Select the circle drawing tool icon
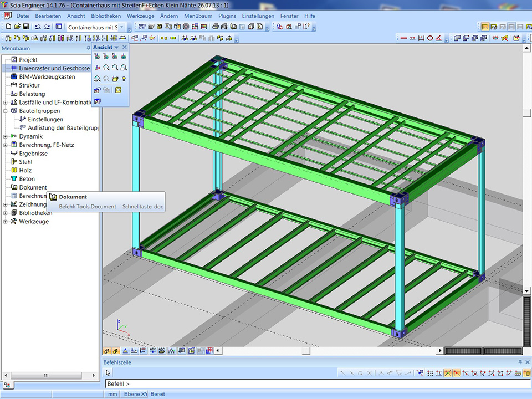This screenshot has height=399, width=532. coord(429,38)
